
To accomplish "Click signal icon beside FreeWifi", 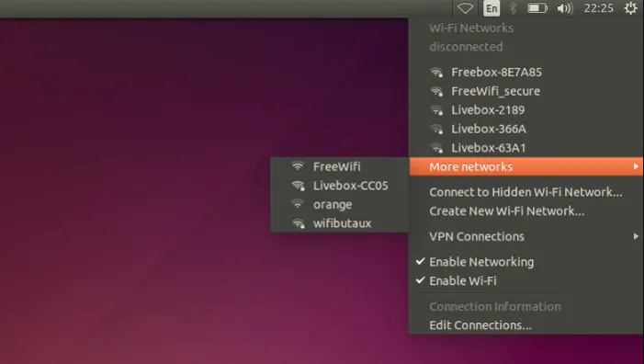I will coord(298,166).
